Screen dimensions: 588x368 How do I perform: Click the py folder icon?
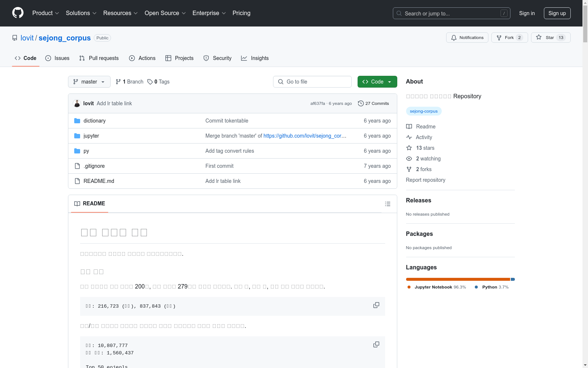(x=77, y=151)
